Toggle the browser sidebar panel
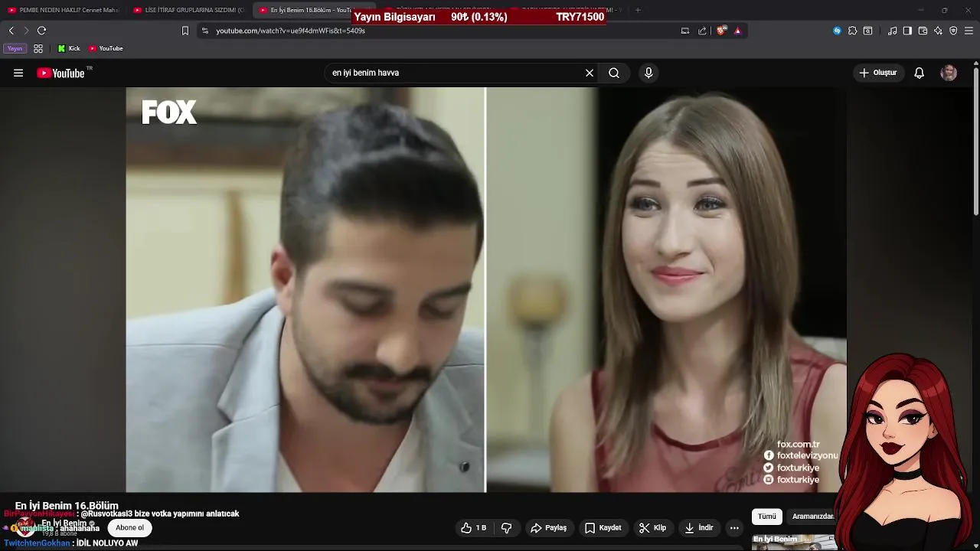 pyautogui.click(x=907, y=31)
